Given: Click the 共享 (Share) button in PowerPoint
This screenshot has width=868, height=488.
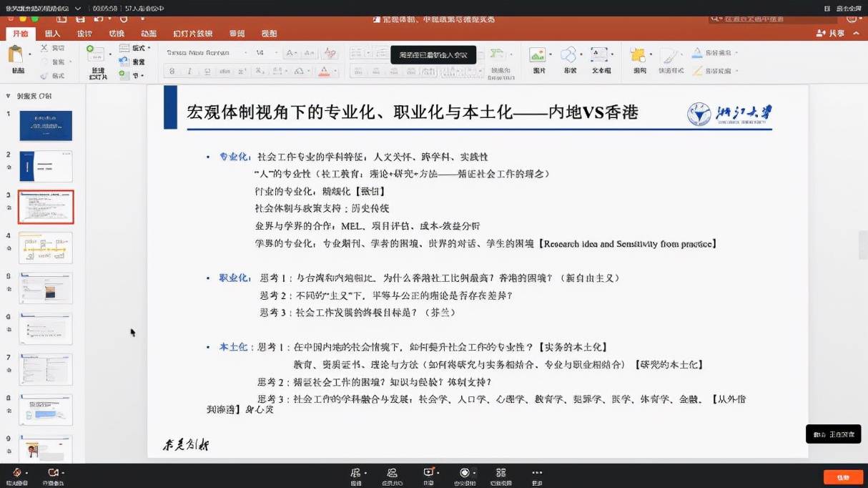Looking at the screenshot, I should [830, 34].
